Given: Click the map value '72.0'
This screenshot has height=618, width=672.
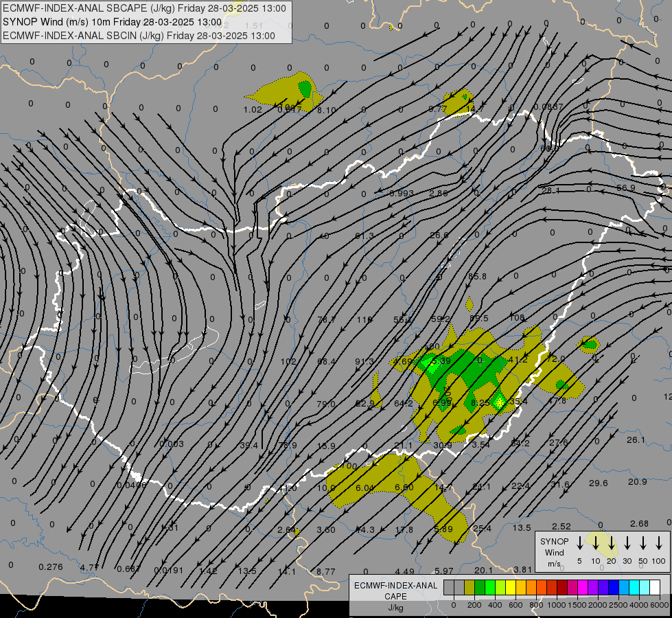Looking at the screenshot, I should point(556,359).
